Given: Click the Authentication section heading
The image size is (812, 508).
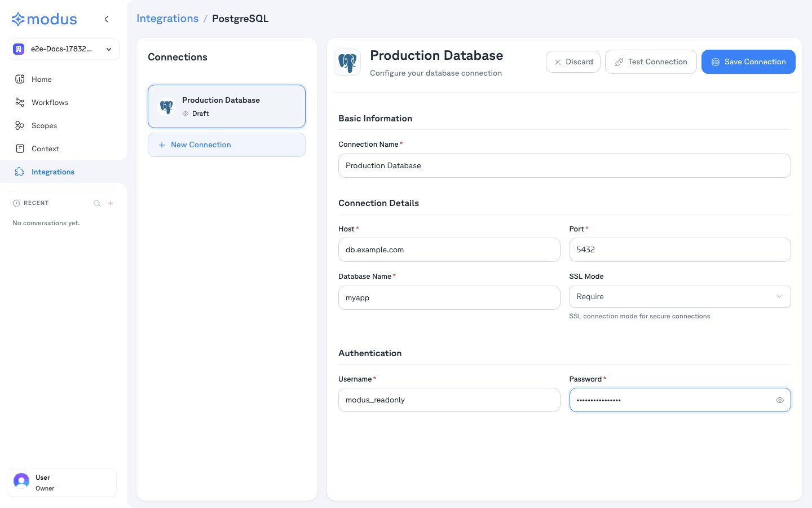Looking at the screenshot, I should click(370, 353).
